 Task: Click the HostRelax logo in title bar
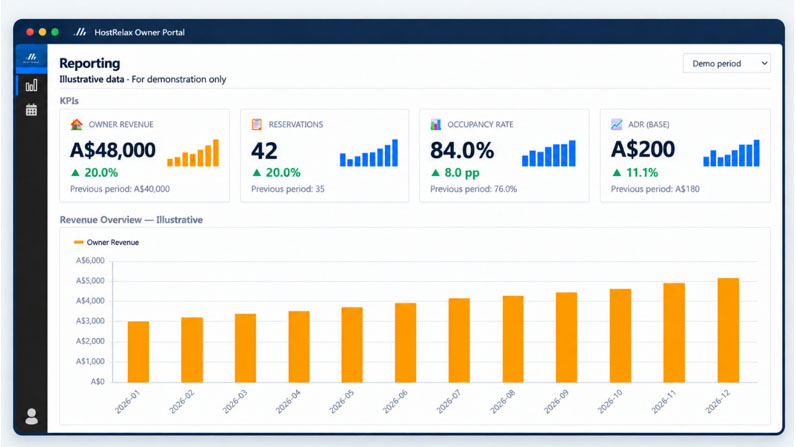click(x=80, y=32)
